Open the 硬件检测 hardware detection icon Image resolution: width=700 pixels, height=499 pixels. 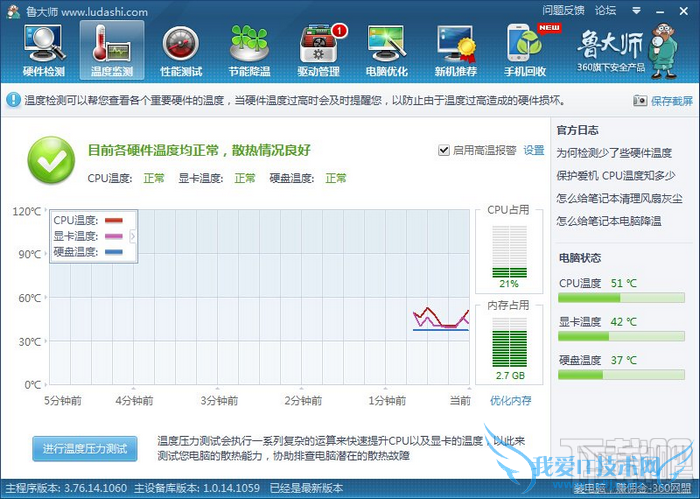pos(44,50)
